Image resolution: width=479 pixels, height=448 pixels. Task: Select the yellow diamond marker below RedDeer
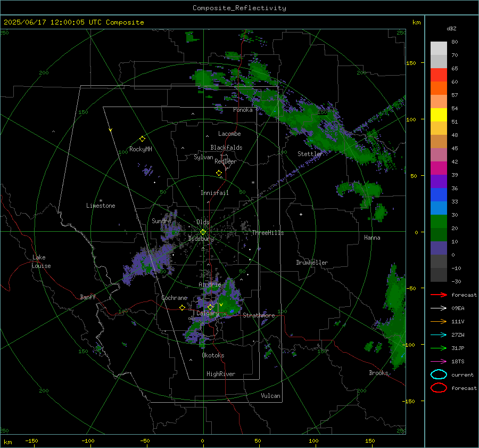[x=219, y=173]
